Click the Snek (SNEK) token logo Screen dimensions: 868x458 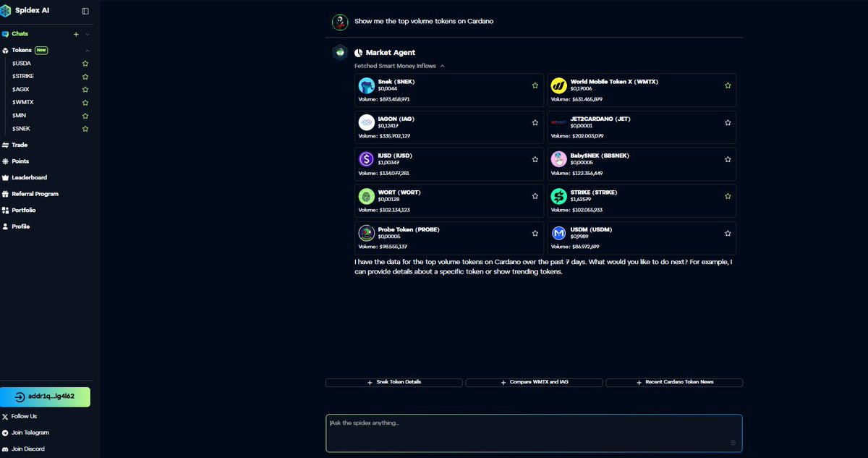tap(367, 85)
